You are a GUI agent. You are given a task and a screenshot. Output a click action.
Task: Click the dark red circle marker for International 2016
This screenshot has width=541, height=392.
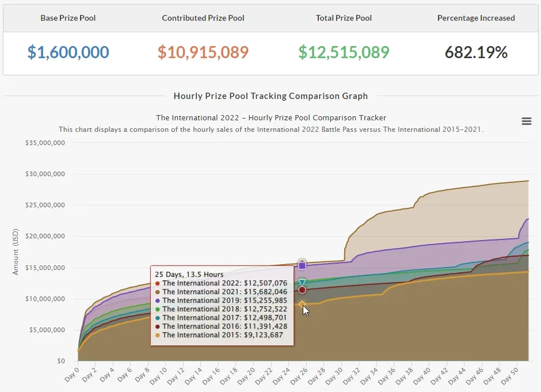coord(302,290)
